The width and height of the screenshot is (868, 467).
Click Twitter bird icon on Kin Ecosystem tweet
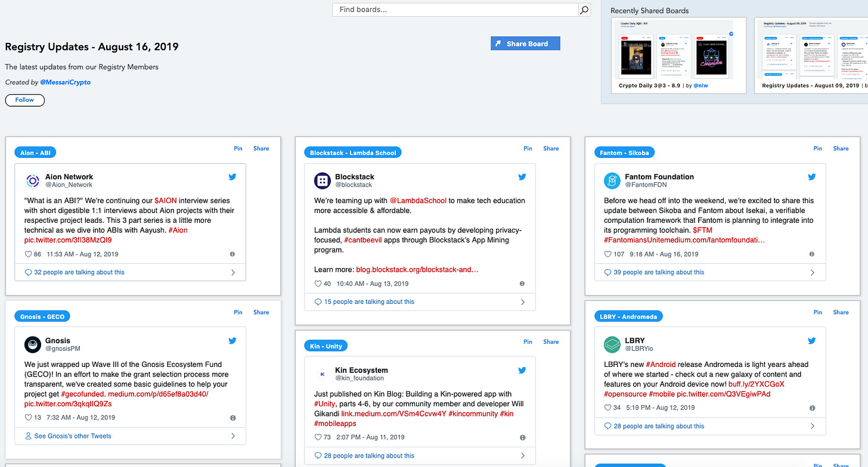click(522, 371)
